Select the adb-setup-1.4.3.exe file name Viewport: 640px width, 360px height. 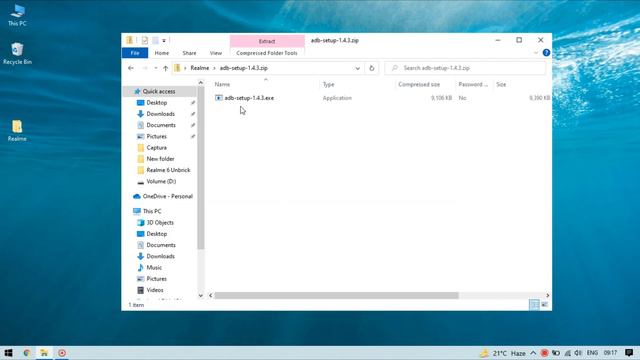(x=249, y=98)
